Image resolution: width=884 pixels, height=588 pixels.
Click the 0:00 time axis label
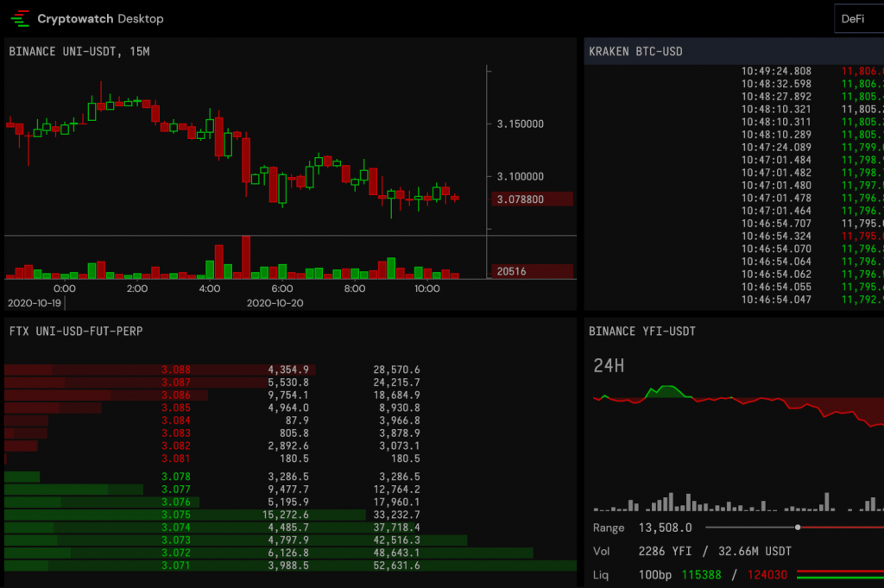click(x=64, y=288)
